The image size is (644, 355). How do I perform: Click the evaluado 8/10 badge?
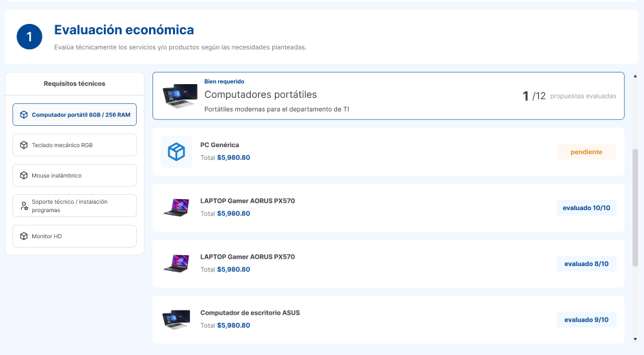586,263
